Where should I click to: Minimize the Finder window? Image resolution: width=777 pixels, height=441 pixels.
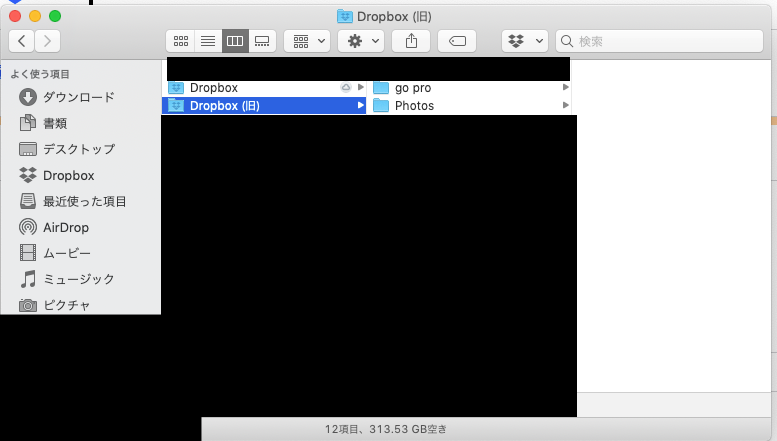pyautogui.click(x=35, y=16)
